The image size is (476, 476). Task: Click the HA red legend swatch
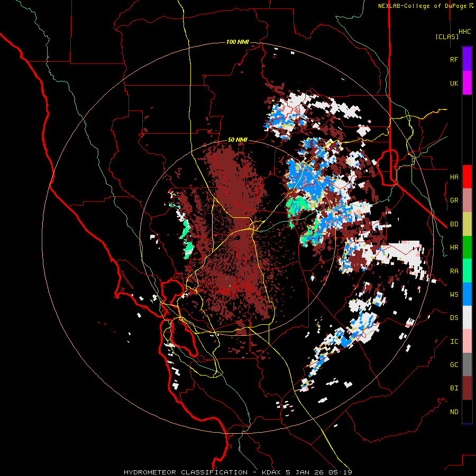[467, 177]
